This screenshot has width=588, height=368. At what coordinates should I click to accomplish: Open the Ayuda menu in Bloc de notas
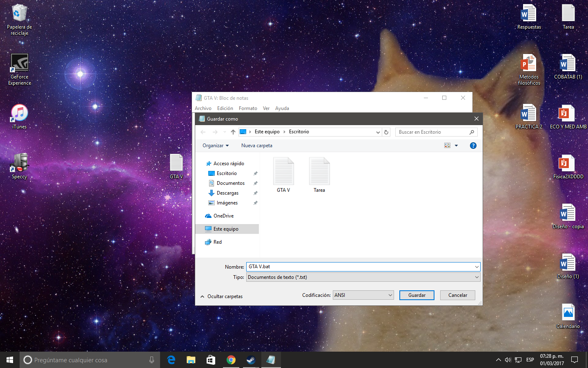[282, 108]
